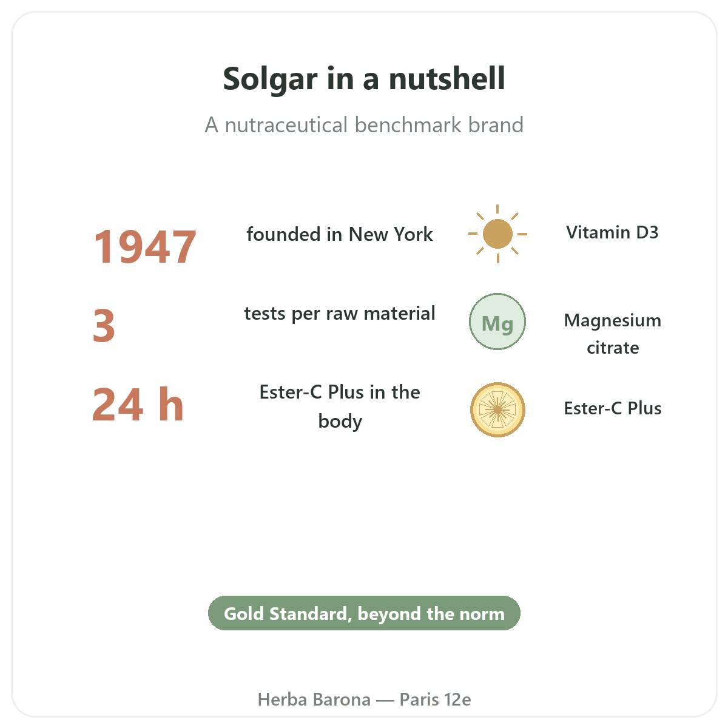Image resolution: width=728 pixels, height=728 pixels.
Task: Click the Magnesium citrate label
Action: point(613,334)
